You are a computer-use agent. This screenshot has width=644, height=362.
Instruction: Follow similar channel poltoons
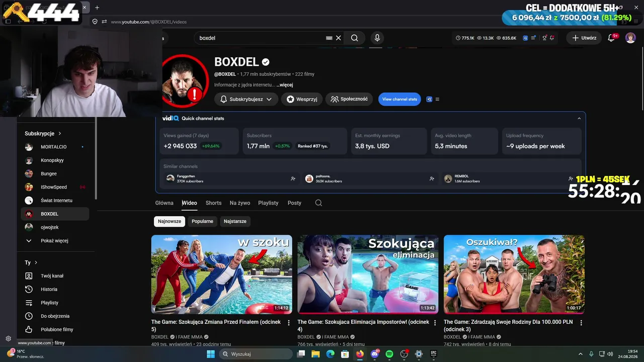(432, 178)
